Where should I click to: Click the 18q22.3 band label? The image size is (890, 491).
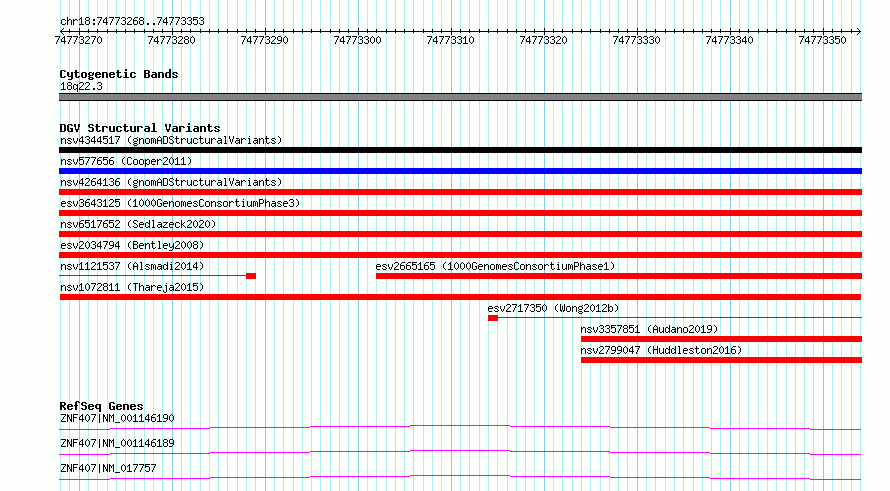[x=81, y=86]
